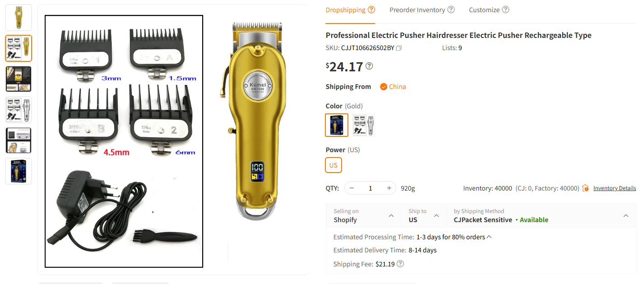
Task: Click the price info question mark icon
Action: click(369, 66)
